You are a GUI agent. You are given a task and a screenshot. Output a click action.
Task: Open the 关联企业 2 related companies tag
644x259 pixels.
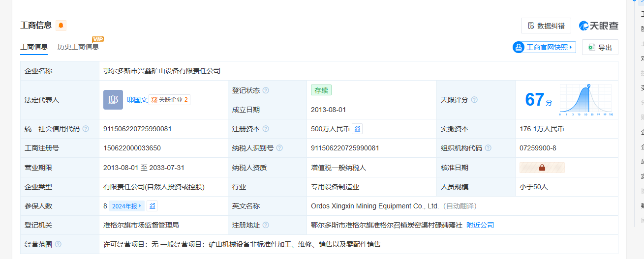click(x=170, y=100)
